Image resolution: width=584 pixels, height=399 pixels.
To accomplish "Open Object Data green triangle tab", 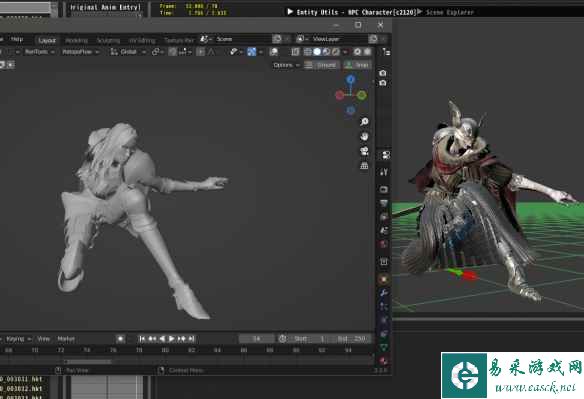I will 384,347.
